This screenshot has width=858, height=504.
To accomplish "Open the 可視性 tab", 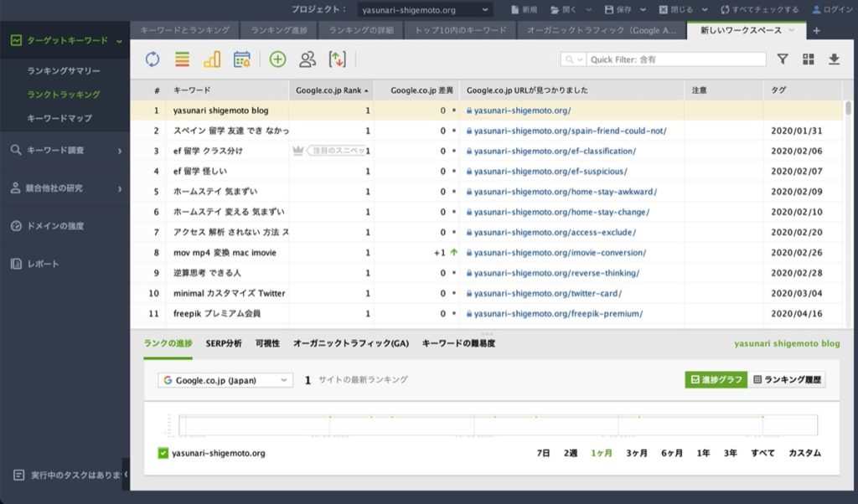I will (x=267, y=343).
